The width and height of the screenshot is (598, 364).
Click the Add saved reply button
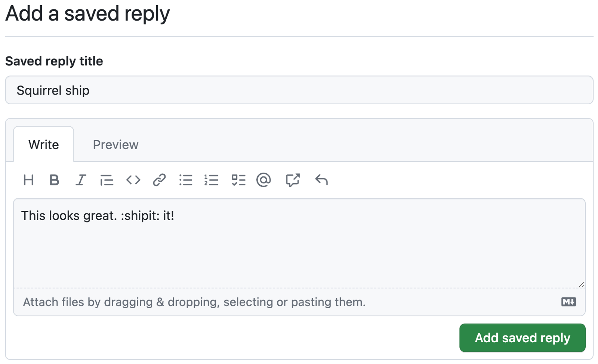[522, 337]
